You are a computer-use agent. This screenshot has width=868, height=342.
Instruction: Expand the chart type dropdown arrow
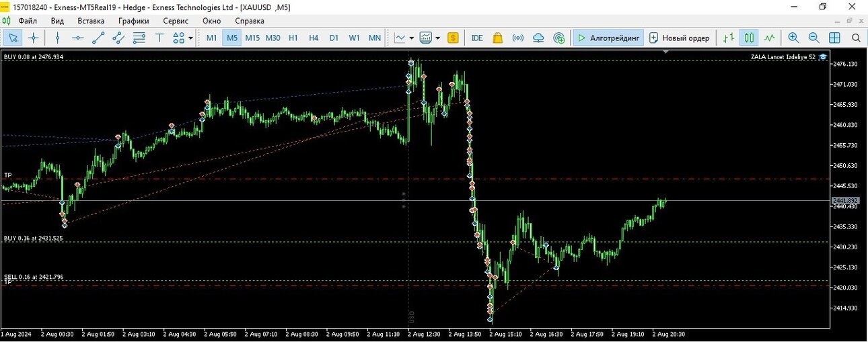[412, 38]
